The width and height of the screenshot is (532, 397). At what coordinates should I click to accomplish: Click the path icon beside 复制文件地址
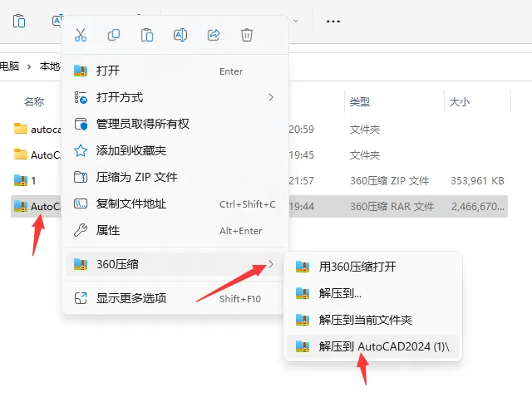point(81,203)
